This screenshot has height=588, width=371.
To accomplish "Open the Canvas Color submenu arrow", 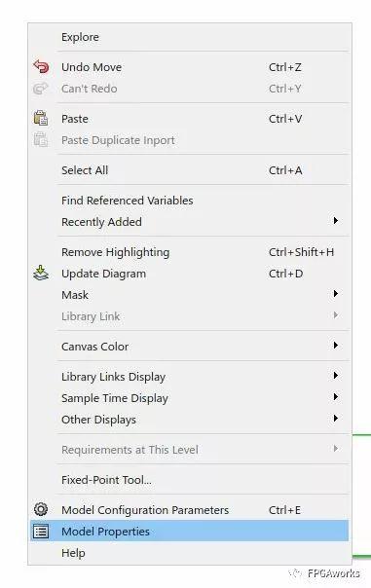I will pyautogui.click(x=336, y=345).
